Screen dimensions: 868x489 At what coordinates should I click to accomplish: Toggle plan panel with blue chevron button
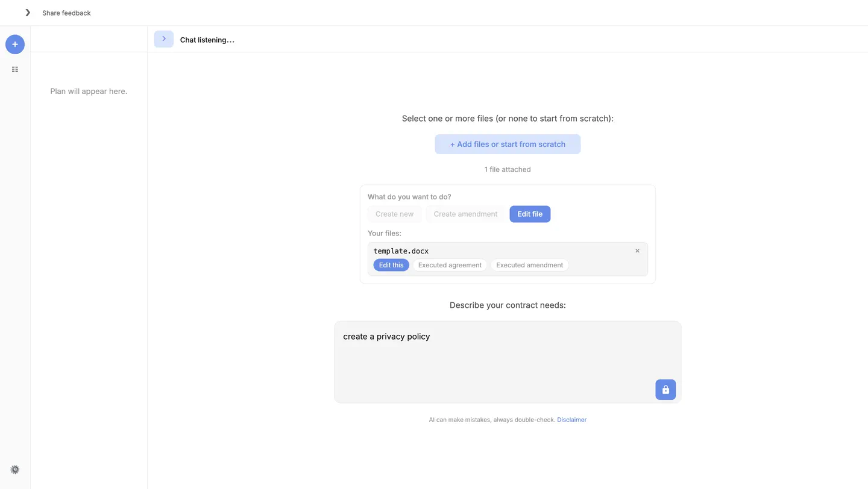pos(164,39)
